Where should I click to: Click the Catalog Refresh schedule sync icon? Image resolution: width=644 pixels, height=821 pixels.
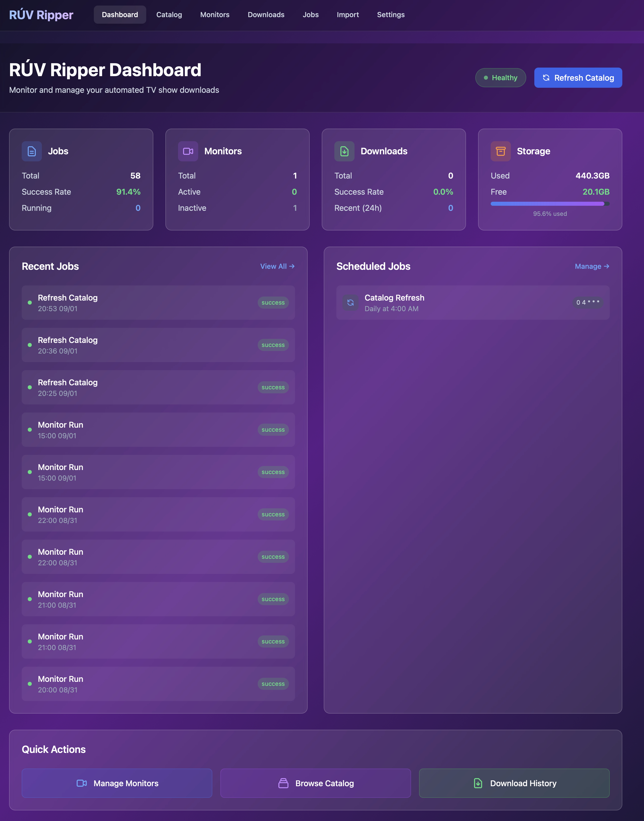(350, 303)
